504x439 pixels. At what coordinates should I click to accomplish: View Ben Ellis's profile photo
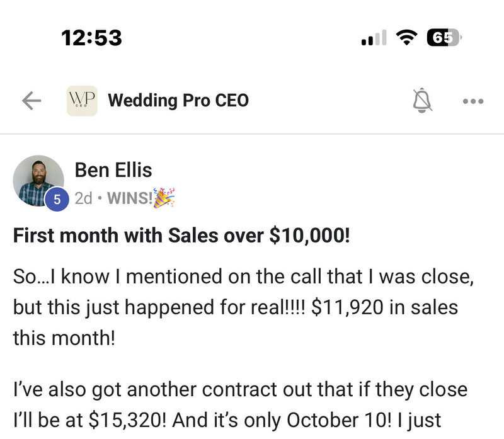tap(38, 180)
